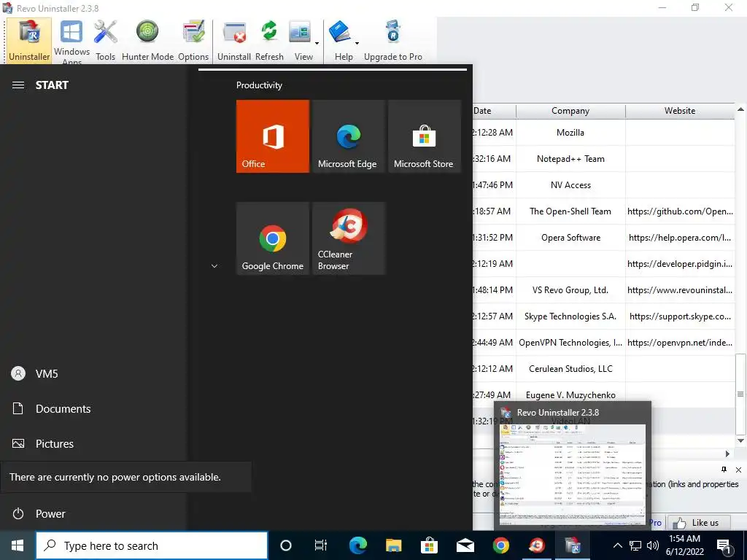Open Task View on taskbar
Viewport: 747px width, 560px height.
(x=321, y=545)
